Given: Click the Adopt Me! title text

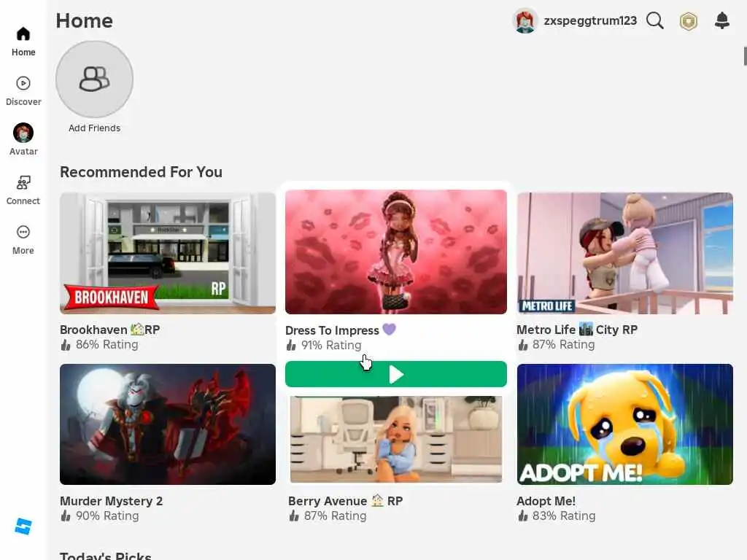Looking at the screenshot, I should pyautogui.click(x=546, y=501).
